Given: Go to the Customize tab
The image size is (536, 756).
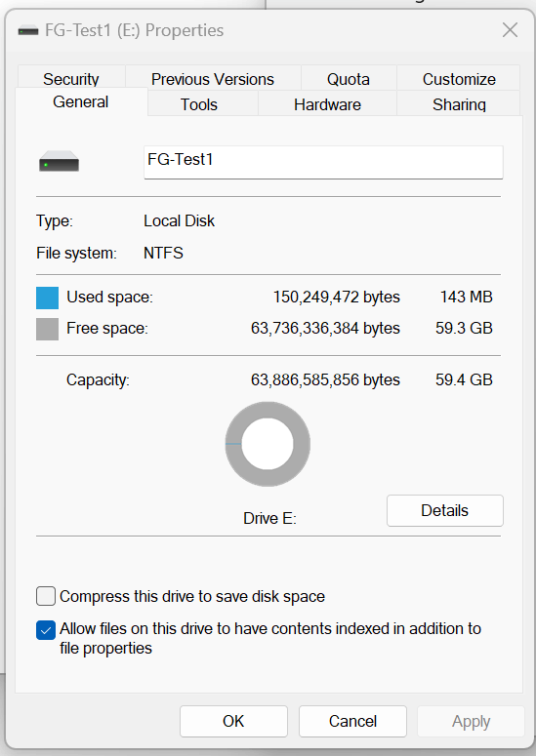Looking at the screenshot, I should (x=459, y=79).
